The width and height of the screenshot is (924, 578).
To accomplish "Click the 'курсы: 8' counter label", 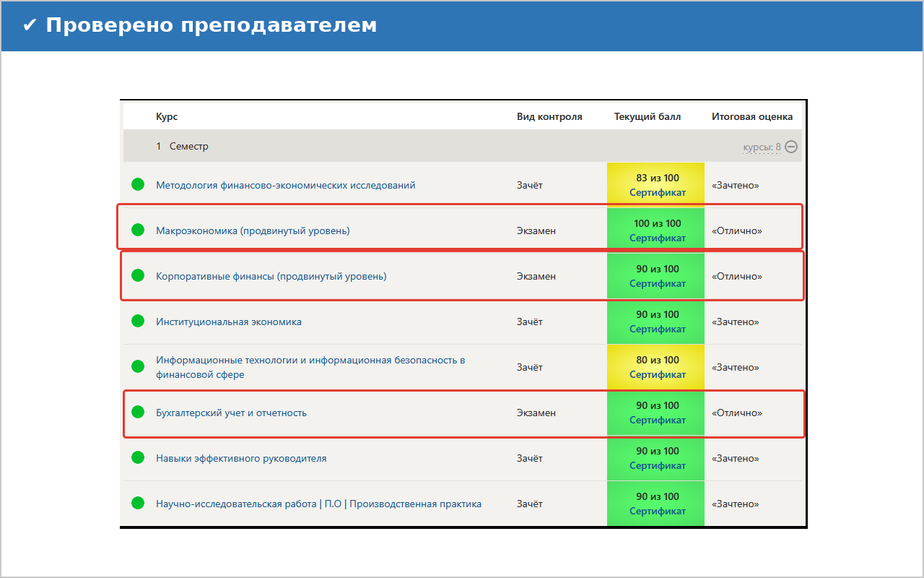I will pos(762,147).
